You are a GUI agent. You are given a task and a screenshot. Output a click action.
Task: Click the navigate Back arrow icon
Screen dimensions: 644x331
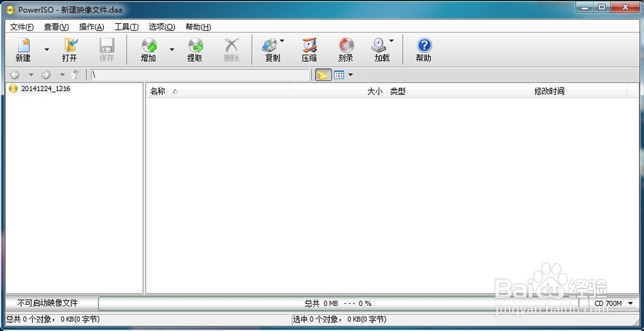(15, 75)
